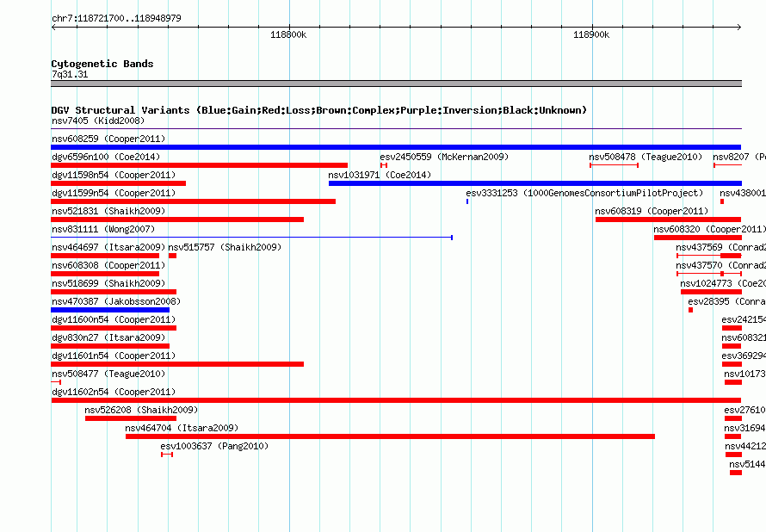The height and width of the screenshot is (532, 766).
Task: Open nsv526208 (Shaikh2009) label
Action: tap(141, 410)
